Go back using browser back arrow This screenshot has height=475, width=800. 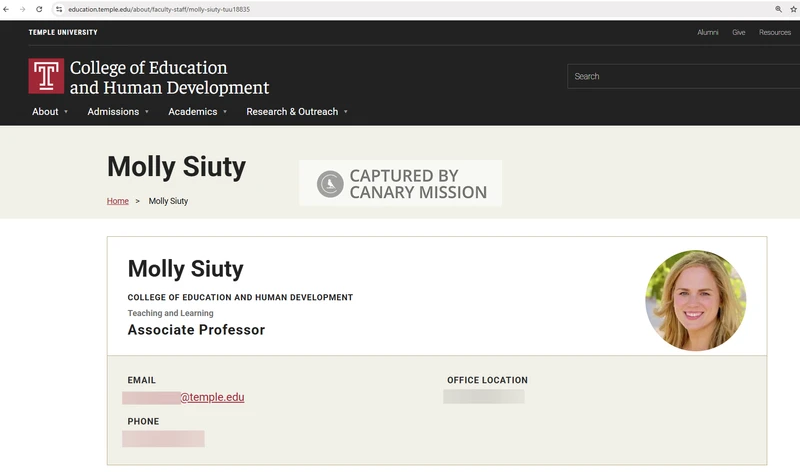point(6,9)
